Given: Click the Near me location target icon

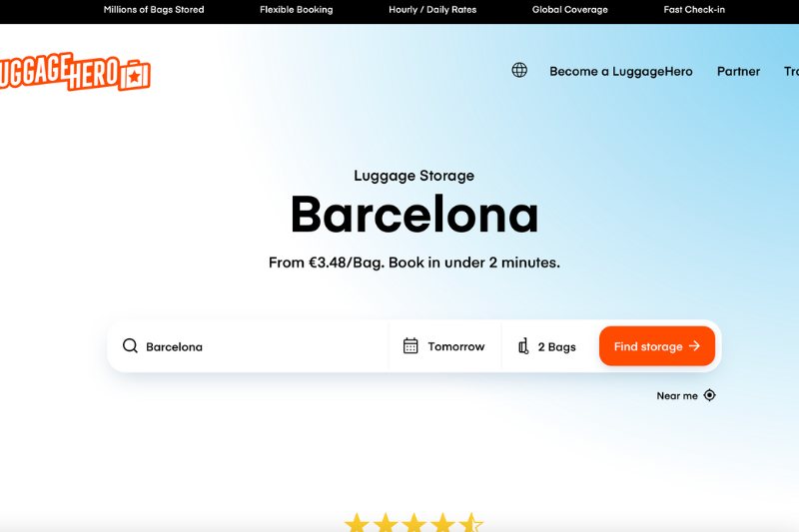Looking at the screenshot, I should [x=709, y=395].
